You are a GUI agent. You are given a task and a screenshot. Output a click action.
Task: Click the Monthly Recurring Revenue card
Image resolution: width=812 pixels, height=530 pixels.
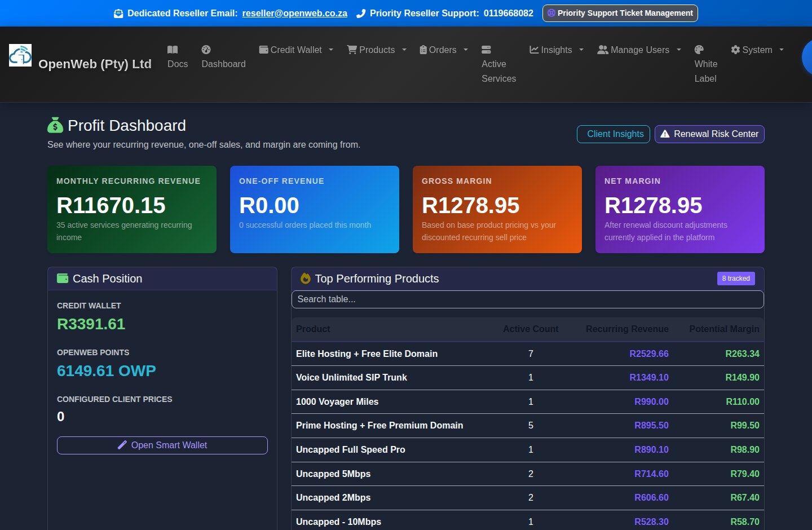132,209
